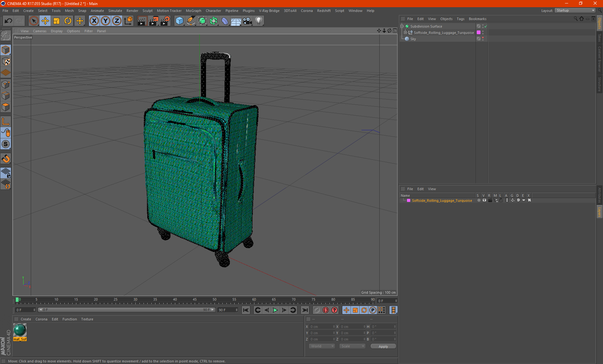Open material manager Texture menu
Screen dimensions: 603x364
click(87, 319)
